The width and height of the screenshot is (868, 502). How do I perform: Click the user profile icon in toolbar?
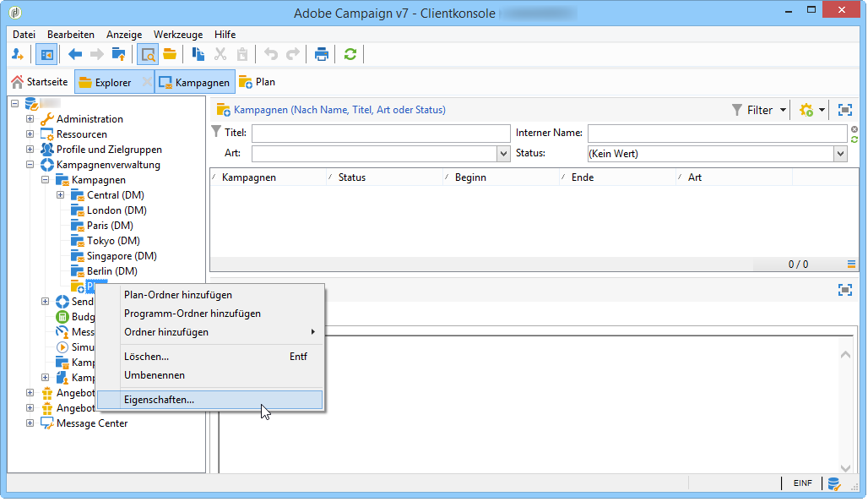[17, 54]
